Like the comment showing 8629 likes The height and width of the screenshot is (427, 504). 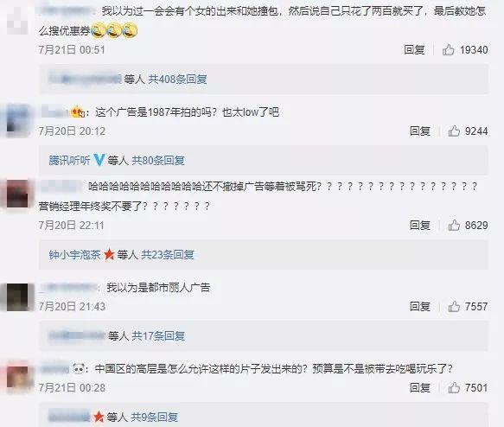point(454,226)
